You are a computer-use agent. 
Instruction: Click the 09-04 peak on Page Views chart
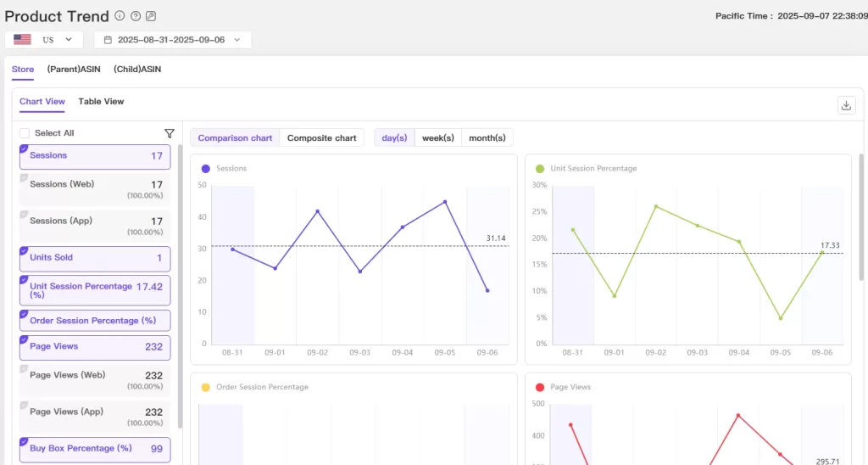(x=738, y=415)
